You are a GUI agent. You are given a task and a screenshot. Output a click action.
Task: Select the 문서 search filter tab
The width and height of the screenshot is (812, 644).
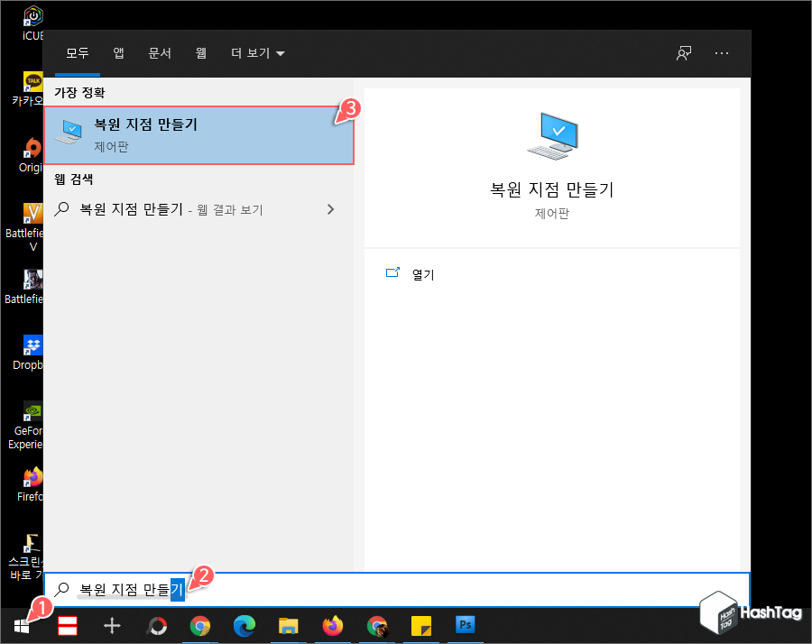coord(160,53)
